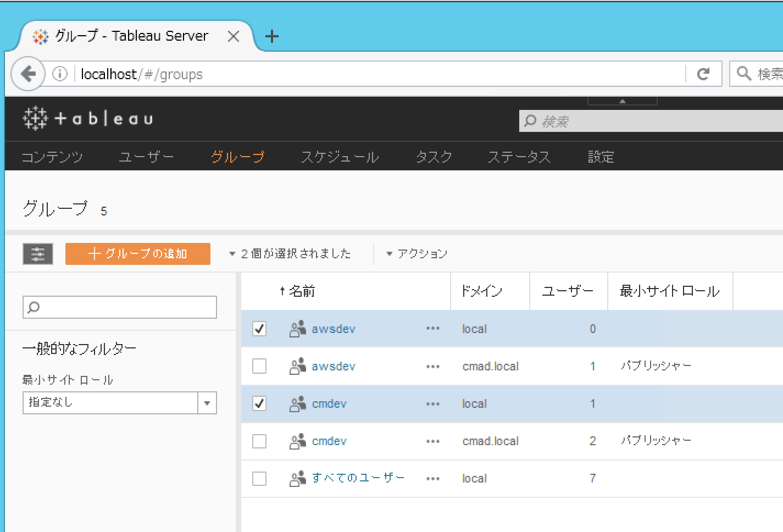
Task: Click the filter toggle icon beside グループの追加
Action: (37, 254)
